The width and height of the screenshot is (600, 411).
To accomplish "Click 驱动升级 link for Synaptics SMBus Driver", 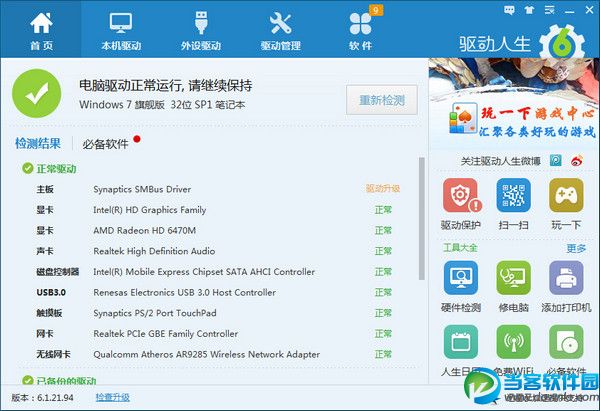I will pyautogui.click(x=383, y=189).
